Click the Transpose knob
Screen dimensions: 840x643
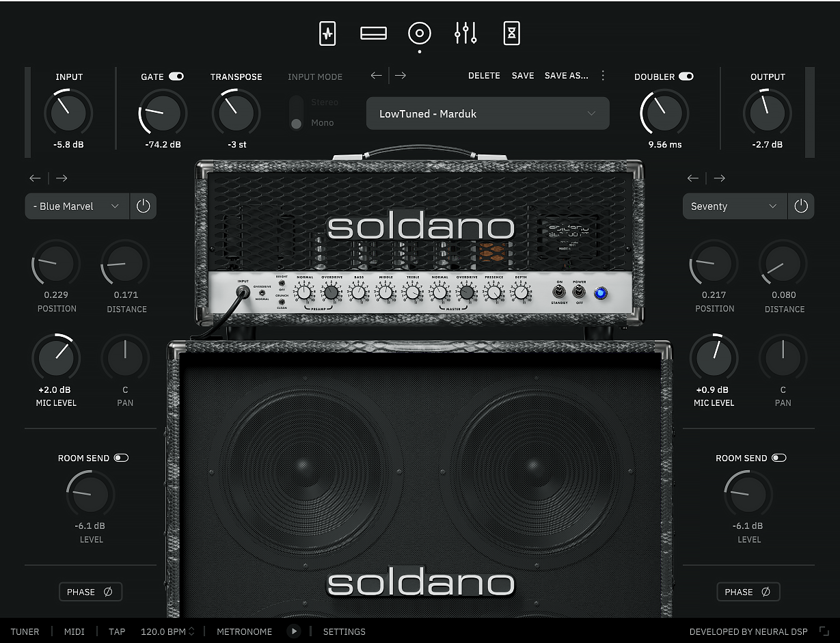click(236, 113)
